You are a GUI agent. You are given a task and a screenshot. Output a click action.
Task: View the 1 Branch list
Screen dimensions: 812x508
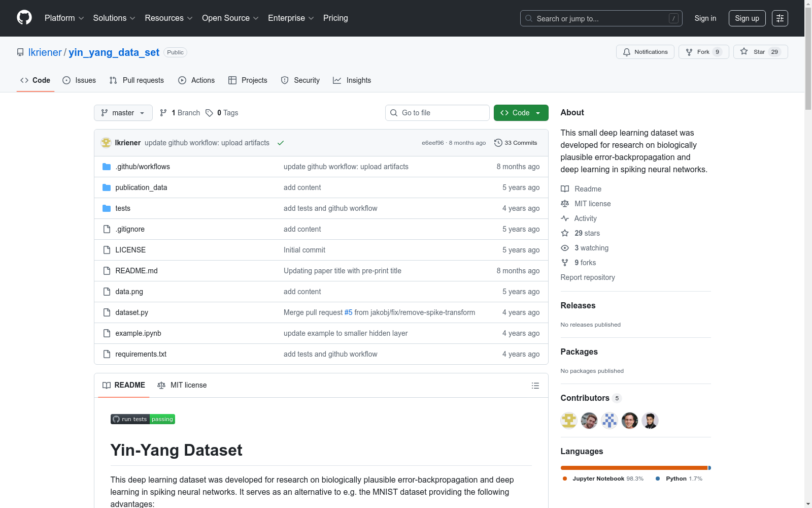(x=180, y=113)
